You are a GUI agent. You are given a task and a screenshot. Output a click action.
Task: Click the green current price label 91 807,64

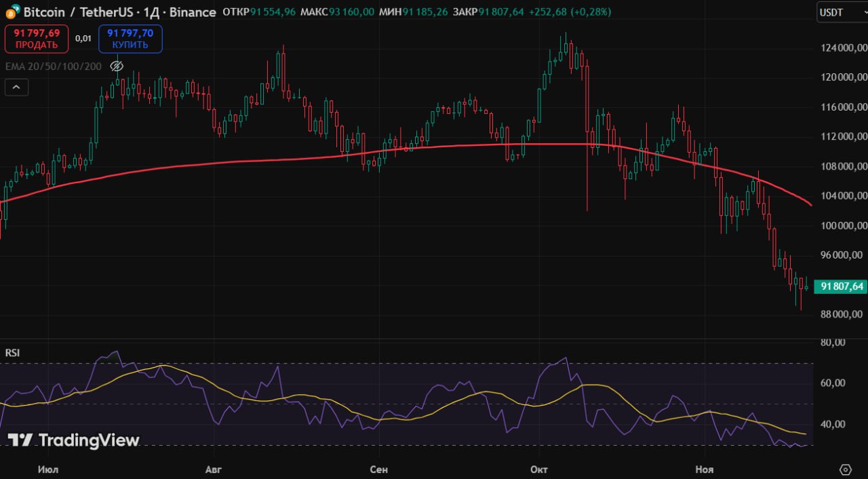[841, 286]
